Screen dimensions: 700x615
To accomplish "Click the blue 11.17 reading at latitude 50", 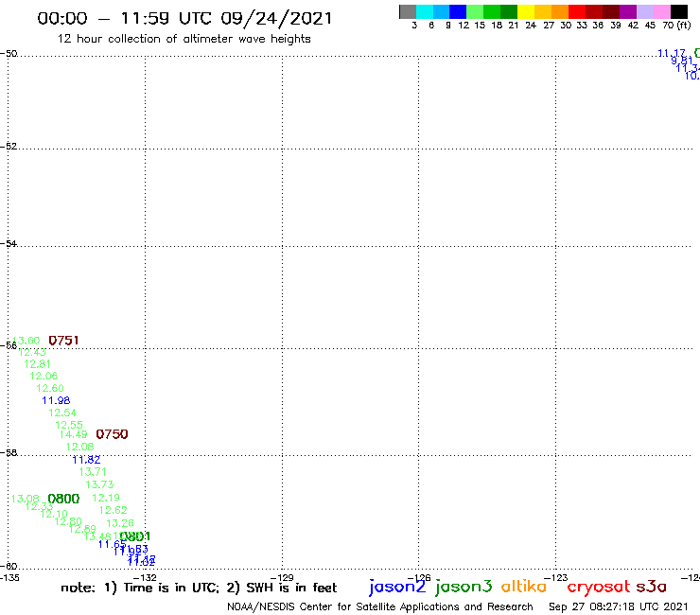I will (x=672, y=53).
